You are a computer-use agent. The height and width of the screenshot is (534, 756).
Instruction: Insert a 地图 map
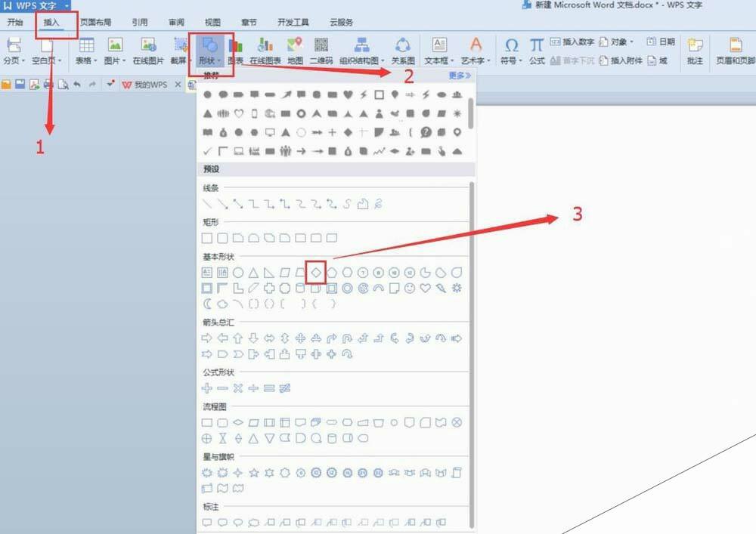295,51
